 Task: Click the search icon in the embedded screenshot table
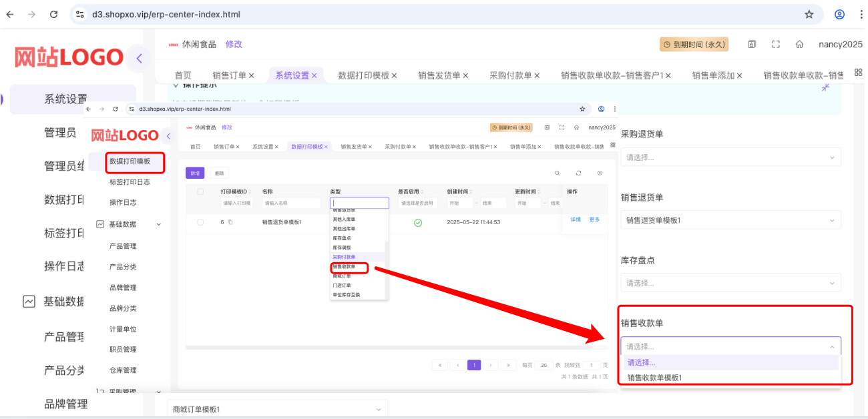[x=558, y=173]
